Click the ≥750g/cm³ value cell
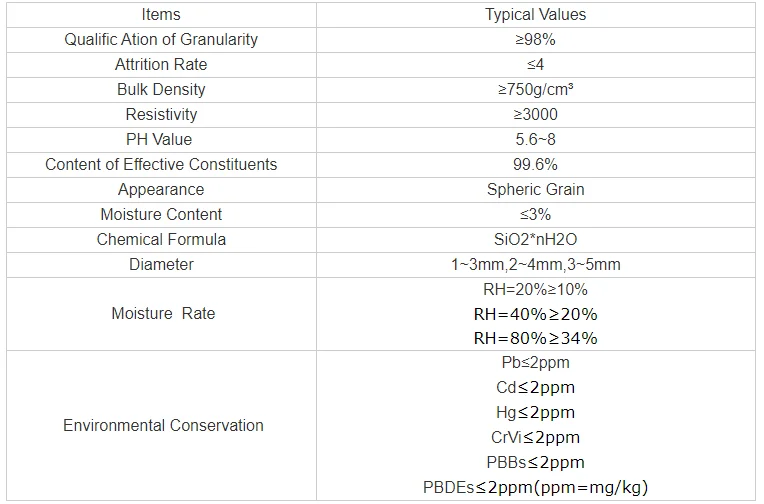This screenshot has height=504, width=764. tap(535, 90)
